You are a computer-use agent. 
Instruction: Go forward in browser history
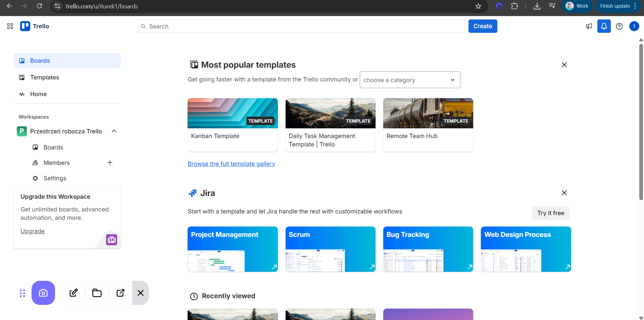click(x=24, y=6)
